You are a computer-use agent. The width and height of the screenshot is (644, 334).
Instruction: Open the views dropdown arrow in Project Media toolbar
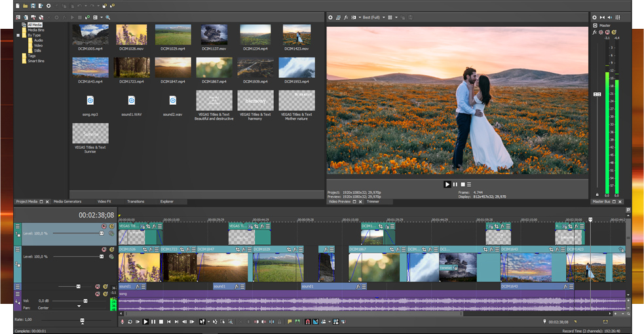tap(101, 18)
